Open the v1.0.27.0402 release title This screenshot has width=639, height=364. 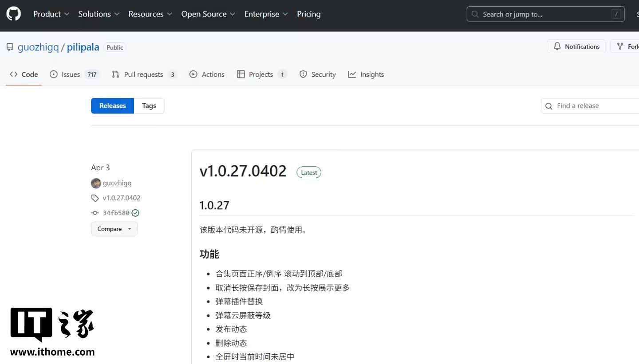click(243, 172)
